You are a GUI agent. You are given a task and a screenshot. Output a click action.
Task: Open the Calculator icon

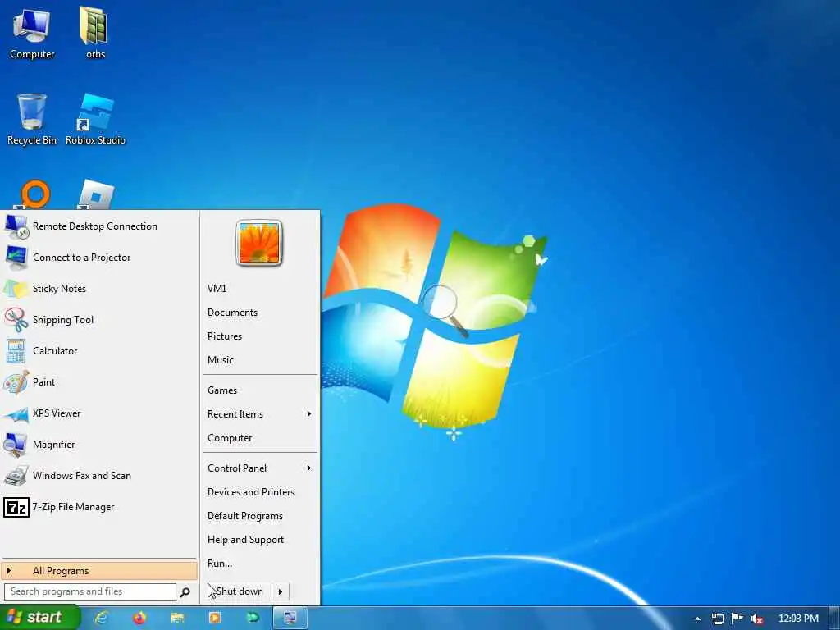[x=16, y=351]
